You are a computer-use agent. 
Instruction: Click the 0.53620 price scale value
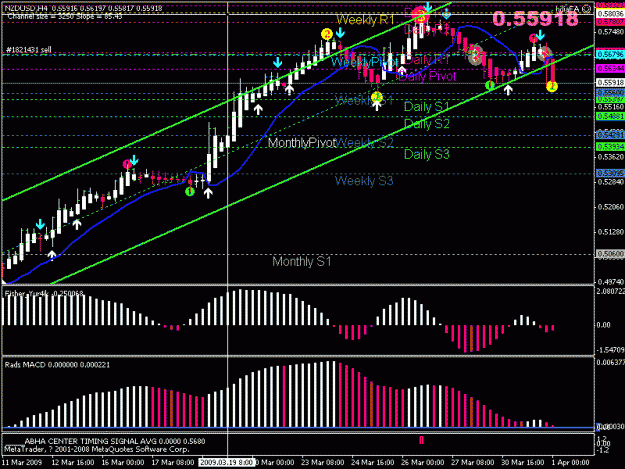[x=610, y=157]
